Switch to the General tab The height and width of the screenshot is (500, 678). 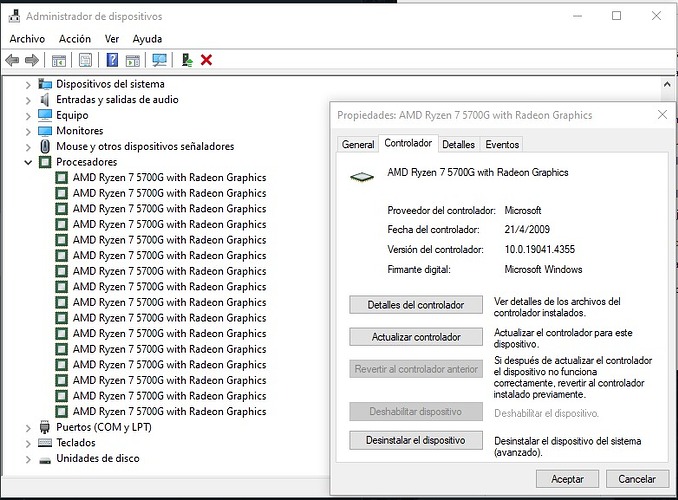pyautogui.click(x=358, y=144)
